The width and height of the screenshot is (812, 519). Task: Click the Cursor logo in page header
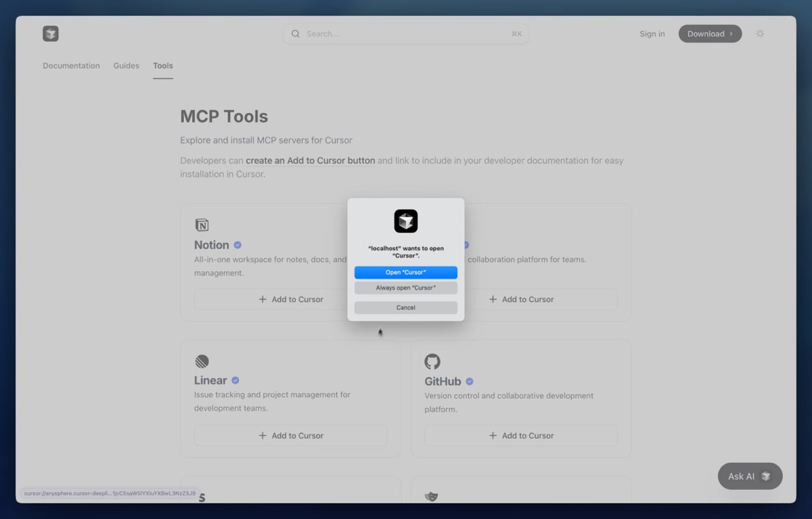[51, 34]
